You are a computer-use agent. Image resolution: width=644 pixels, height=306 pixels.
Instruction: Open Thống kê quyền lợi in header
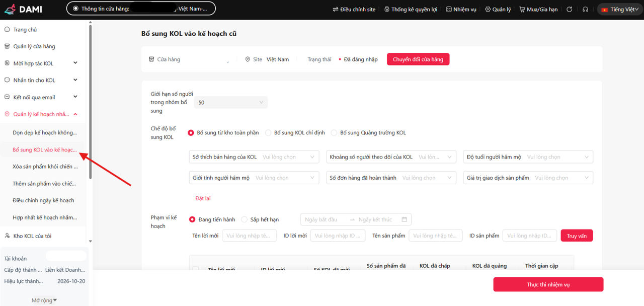[x=387, y=10]
